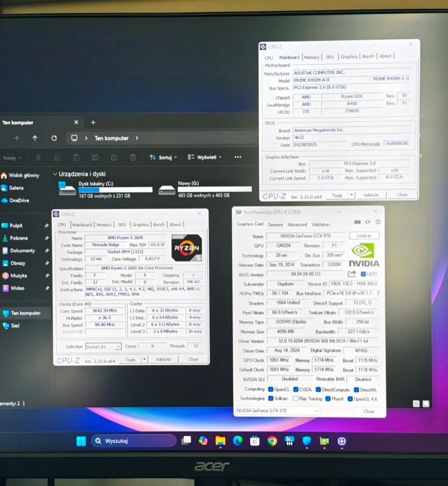
Task: Open Tools dropdown arrow in CPU-Z processor window
Action: (144, 359)
